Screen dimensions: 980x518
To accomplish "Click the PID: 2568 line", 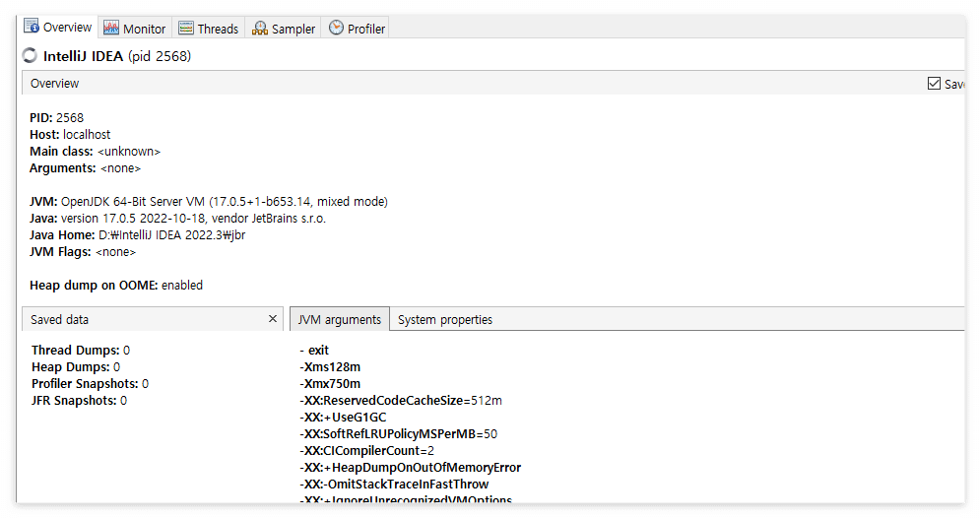I will [x=57, y=117].
